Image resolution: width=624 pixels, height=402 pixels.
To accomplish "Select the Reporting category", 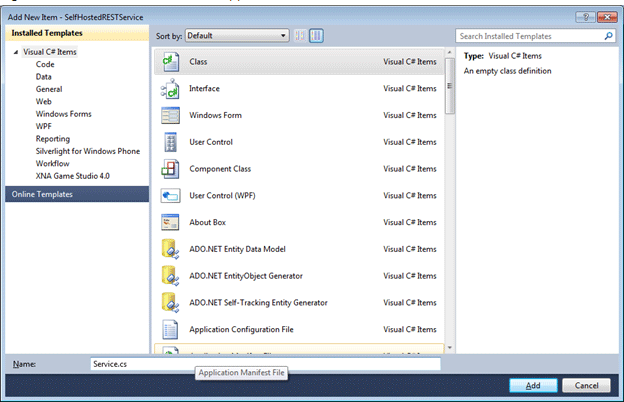I will point(53,139).
